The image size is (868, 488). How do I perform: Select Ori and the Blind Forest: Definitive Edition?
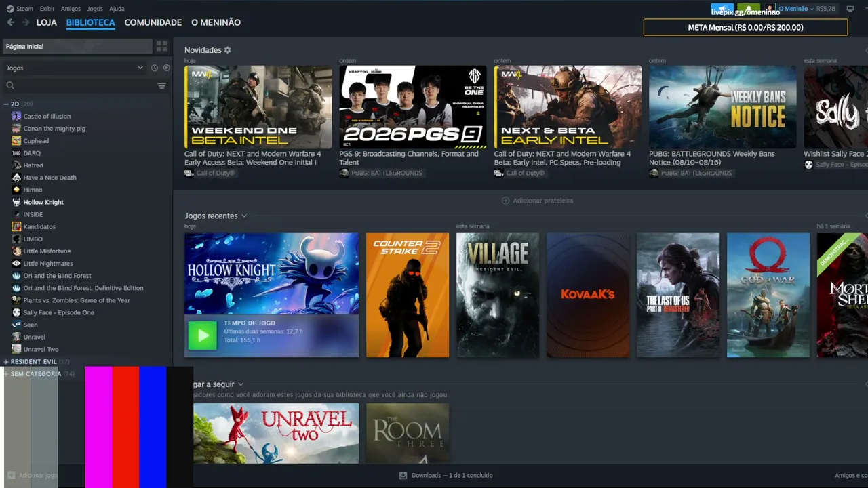(83, 288)
